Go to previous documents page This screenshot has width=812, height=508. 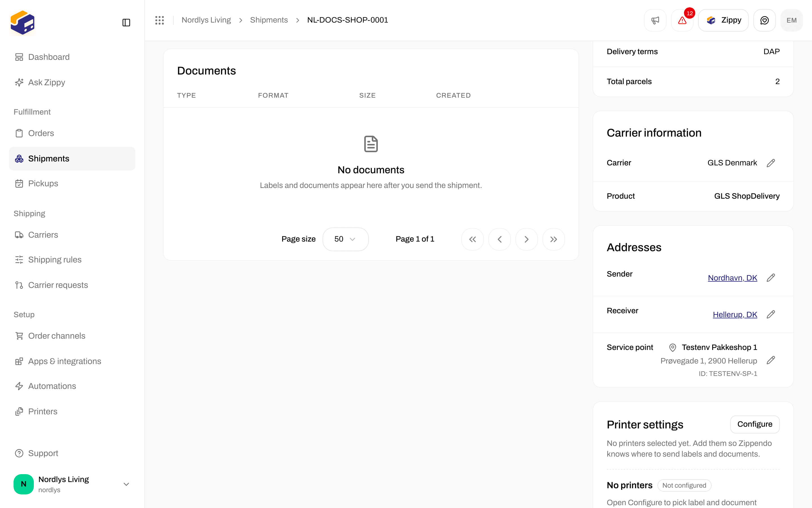pyautogui.click(x=500, y=239)
